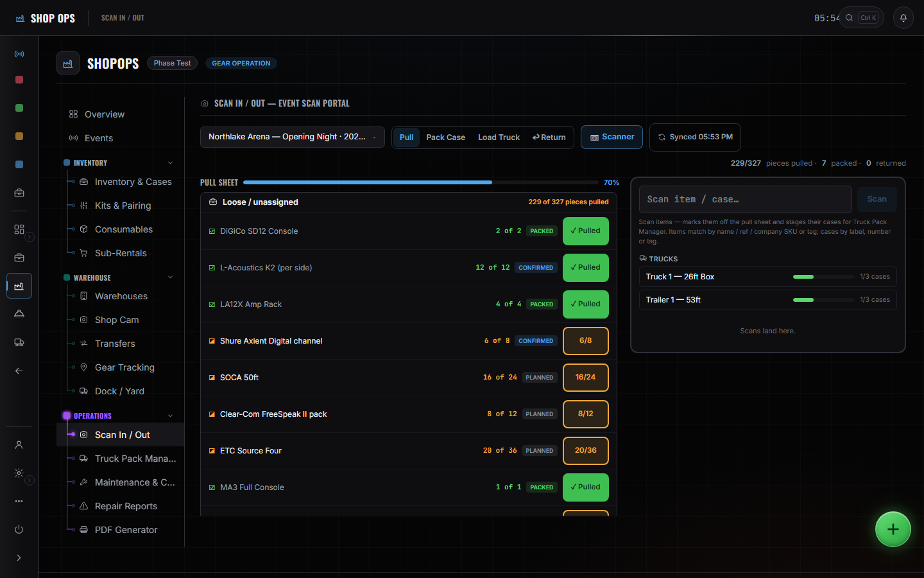
Task: Open the settings gear icon in left rail
Action: [x=19, y=473]
